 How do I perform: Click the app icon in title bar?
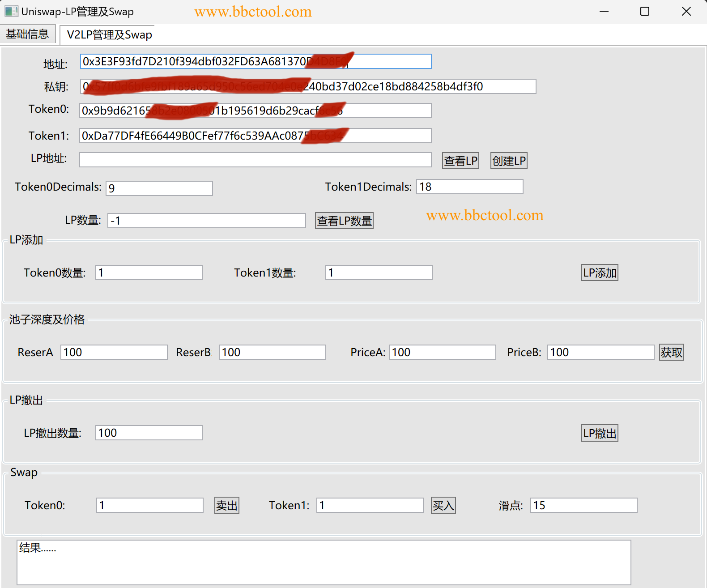pos(11,11)
